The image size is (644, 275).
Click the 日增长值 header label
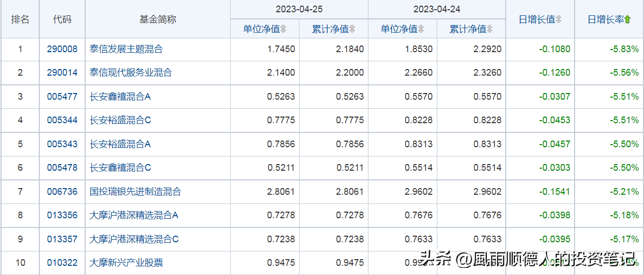click(537, 19)
